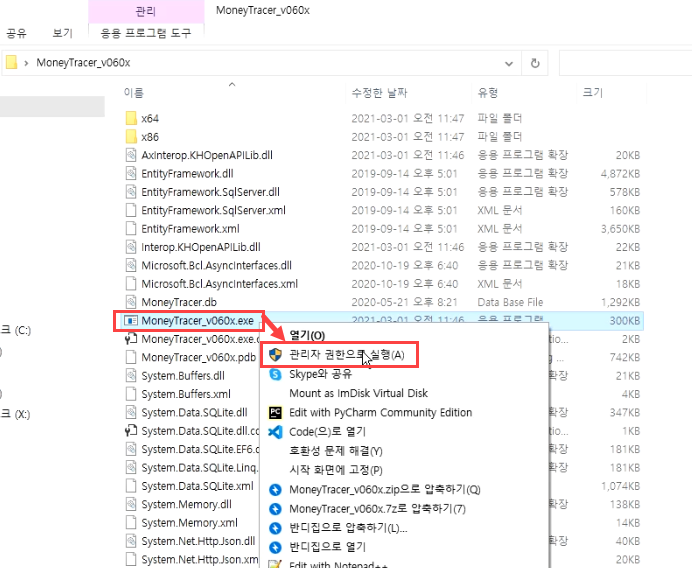Select the System.Memory.dll file name

click(186, 504)
